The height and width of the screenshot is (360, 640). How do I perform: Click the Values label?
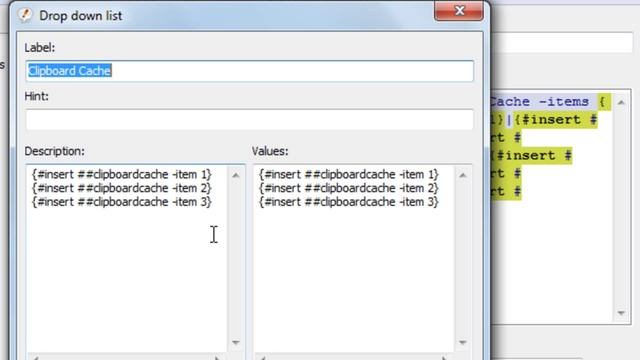pos(270,151)
